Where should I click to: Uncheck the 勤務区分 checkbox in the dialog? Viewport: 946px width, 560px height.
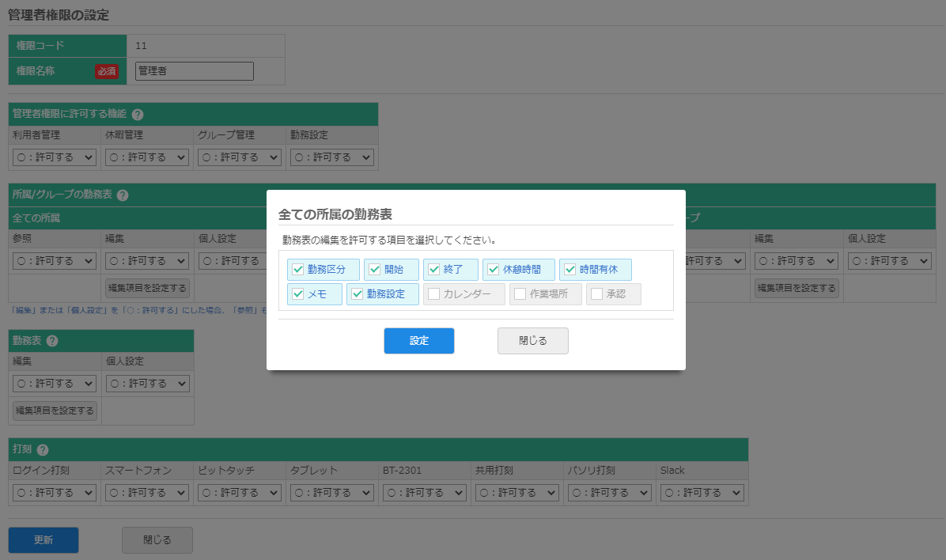[299, 269]
